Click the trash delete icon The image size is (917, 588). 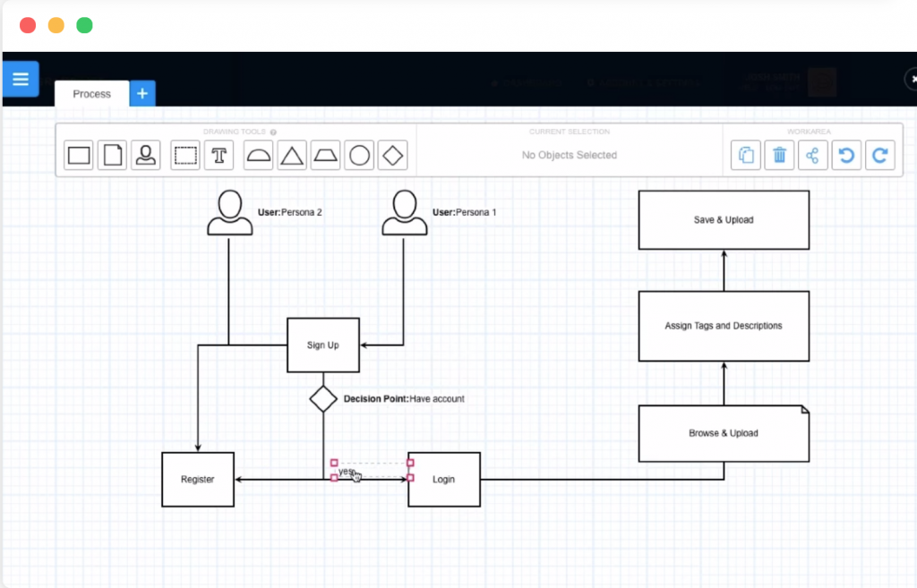[x=779, y=156]
